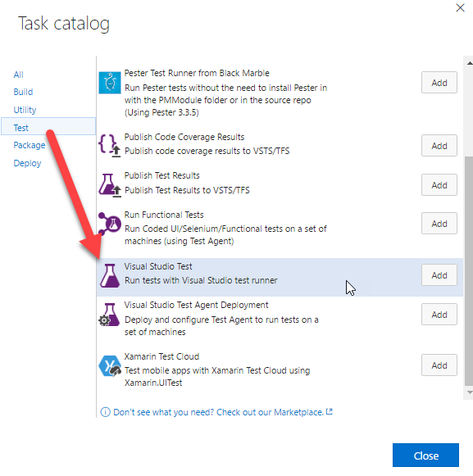Screen dimensions: 473x476
Task: Click the external link icon after Marketplace
Action: tap(330, 411)
